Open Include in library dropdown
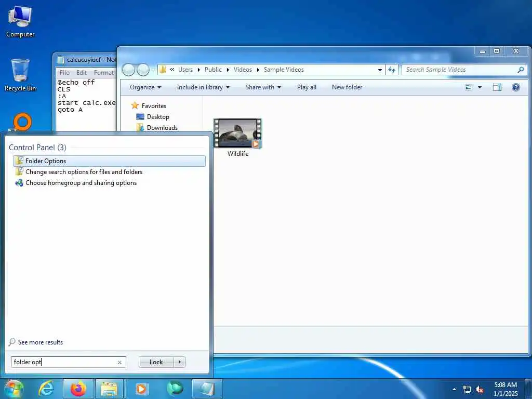This screenshot has height=399, width=532. click(x=203, y=87)
